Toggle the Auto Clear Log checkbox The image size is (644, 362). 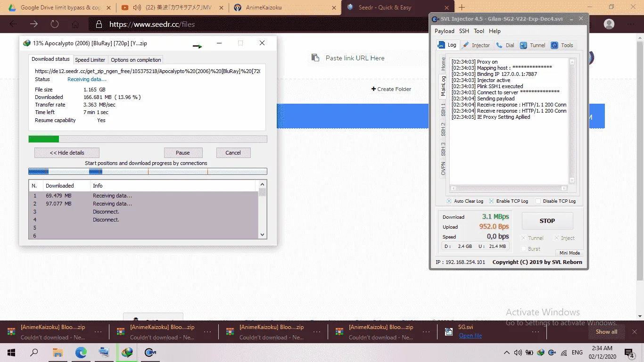(x=449, y=201)
